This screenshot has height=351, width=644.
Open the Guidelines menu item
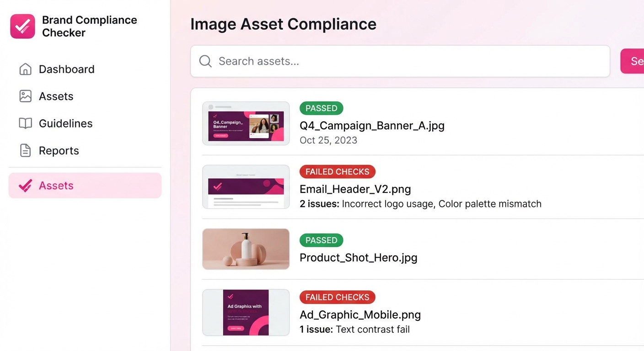click(65, 123)
